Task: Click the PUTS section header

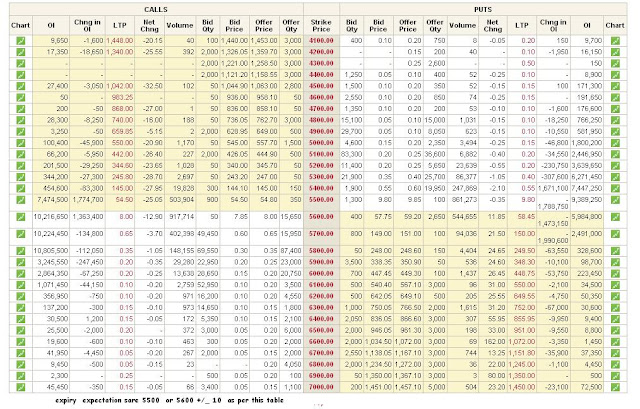Action: pyautogui.click(x=483, y=9)
